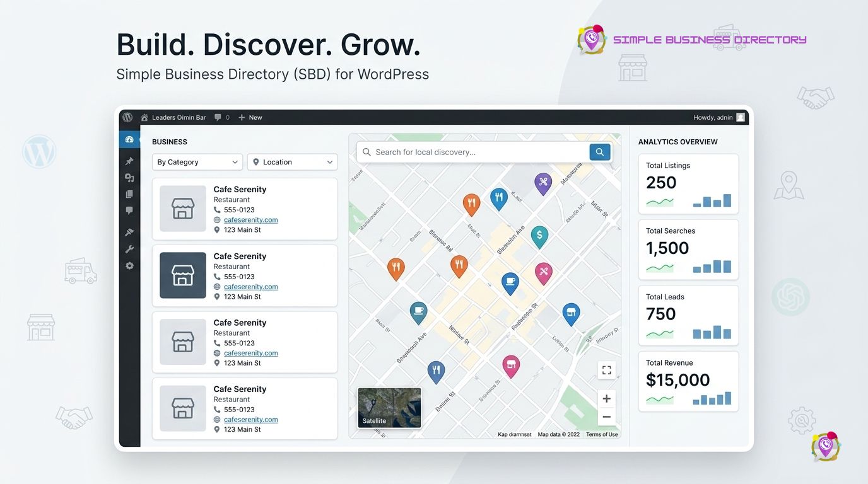868x484 pixels.
Task: Select the blue coffee cup map pin
Action: [x=510, y=283]
